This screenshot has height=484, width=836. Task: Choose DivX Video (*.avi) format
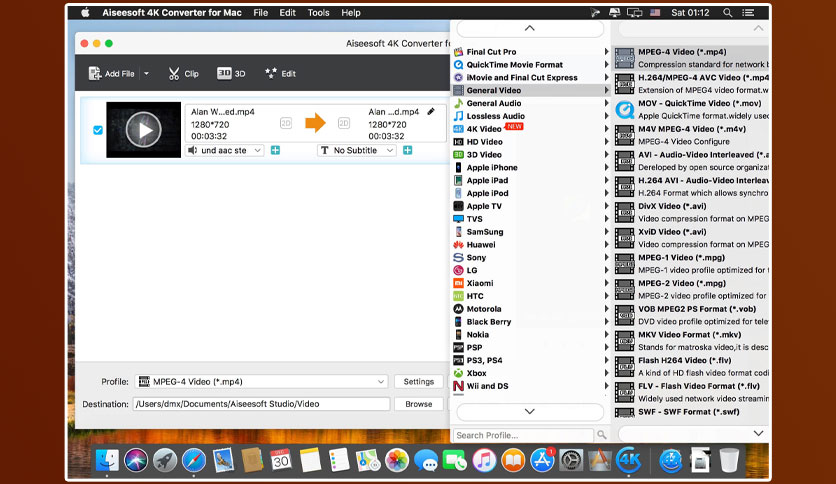(x=692, y=212)
